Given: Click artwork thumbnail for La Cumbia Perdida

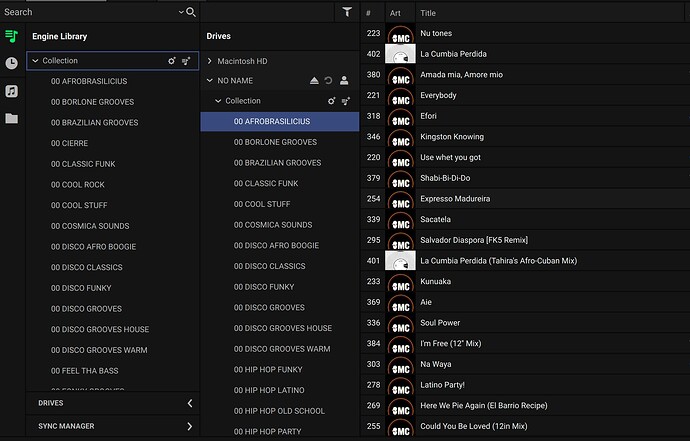Looking at the screenshot, I should coord(400,54).
